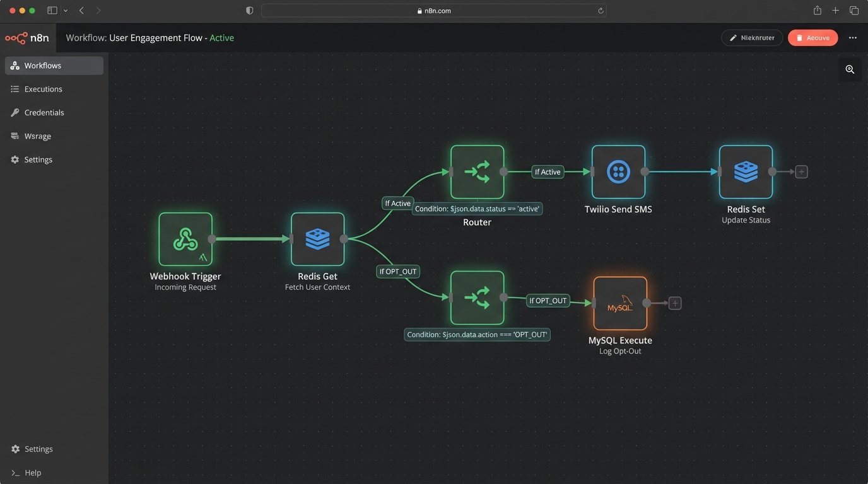Click the Webhook Trigger node icon
The width and height of the screenshot is (868, 484).
[185, 239]
